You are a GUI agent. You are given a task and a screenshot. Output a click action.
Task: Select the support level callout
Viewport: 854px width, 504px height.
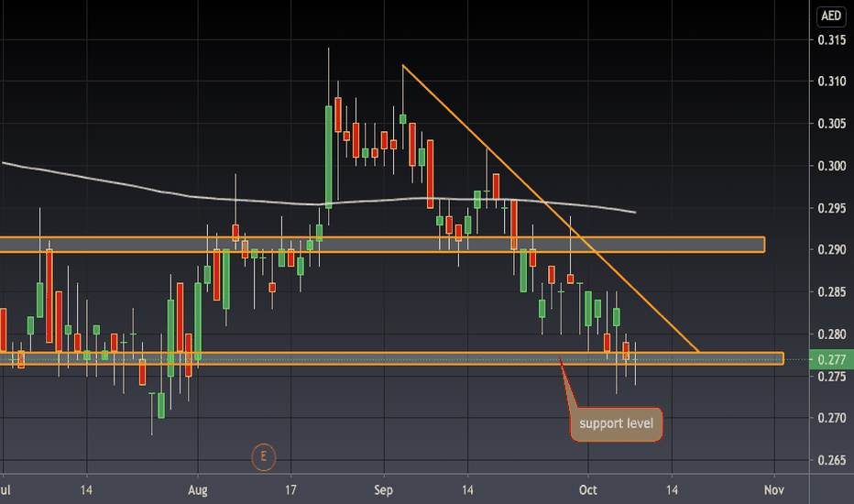(x=616, y=424)
